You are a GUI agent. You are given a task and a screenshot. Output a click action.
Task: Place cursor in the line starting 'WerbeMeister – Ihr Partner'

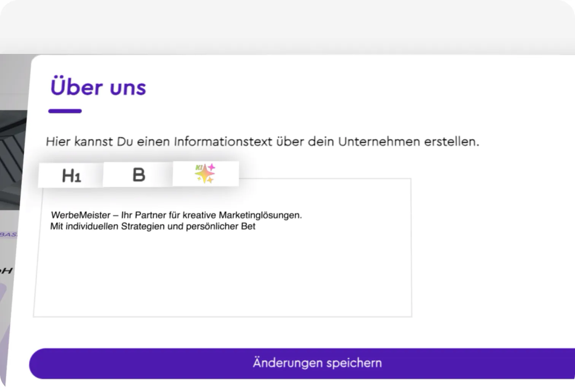176,215
